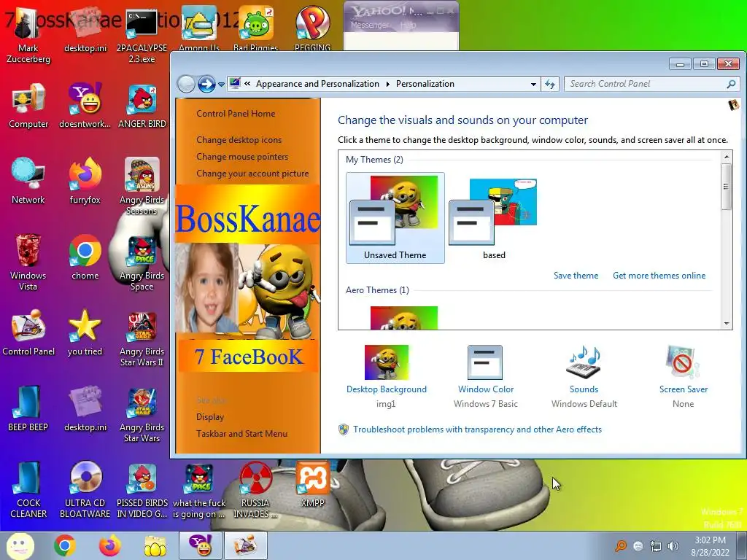Select the based theme thumbnail
Image resolution: width=747 pixels, height=560 pixels.
[494, 218]
